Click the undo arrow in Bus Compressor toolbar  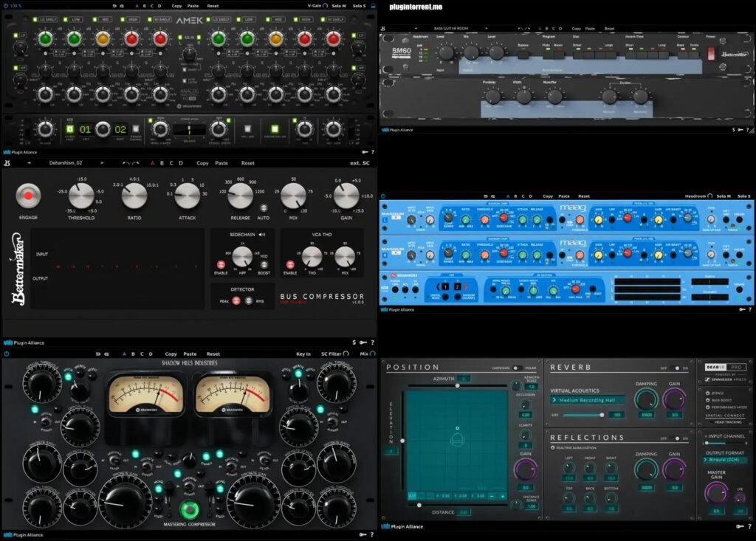(126, 163)
